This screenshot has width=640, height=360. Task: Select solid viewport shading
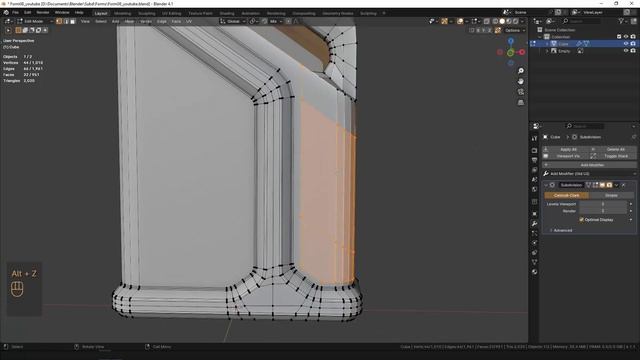click(x=502, y=21)
